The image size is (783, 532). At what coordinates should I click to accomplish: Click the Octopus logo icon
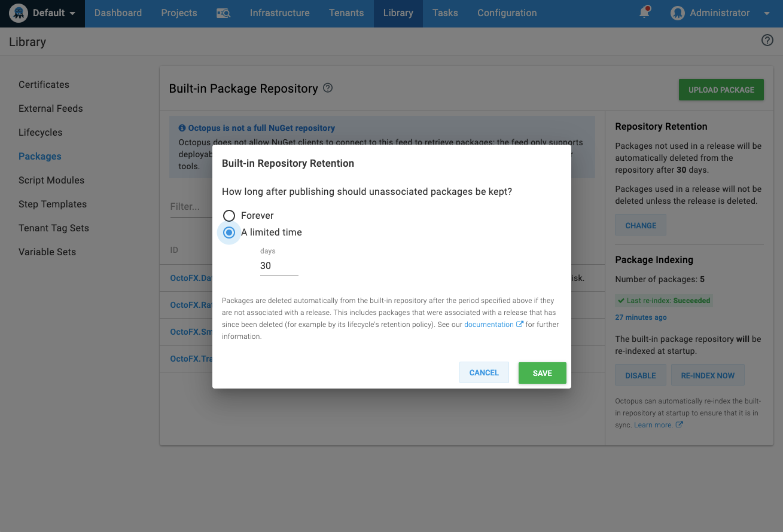point(19,13)
